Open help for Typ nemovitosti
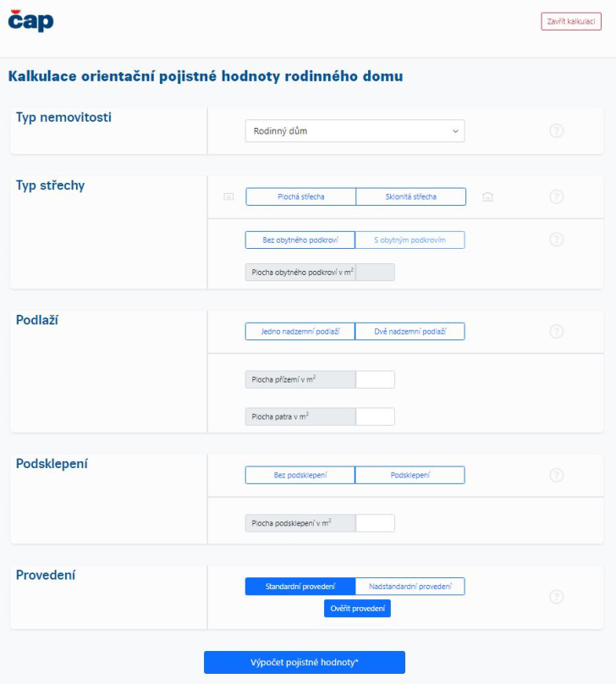 tap(557, 131)
